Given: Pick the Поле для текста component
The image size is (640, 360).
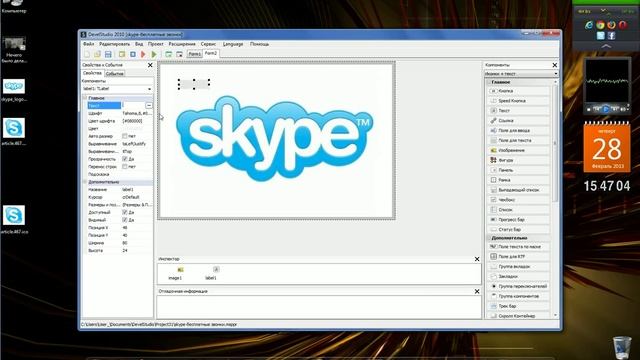Looking at the screenshot, I should coord(518,140).
